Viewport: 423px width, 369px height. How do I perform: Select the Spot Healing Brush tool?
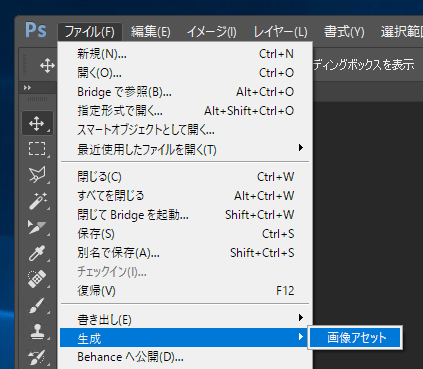coord(37,279)
